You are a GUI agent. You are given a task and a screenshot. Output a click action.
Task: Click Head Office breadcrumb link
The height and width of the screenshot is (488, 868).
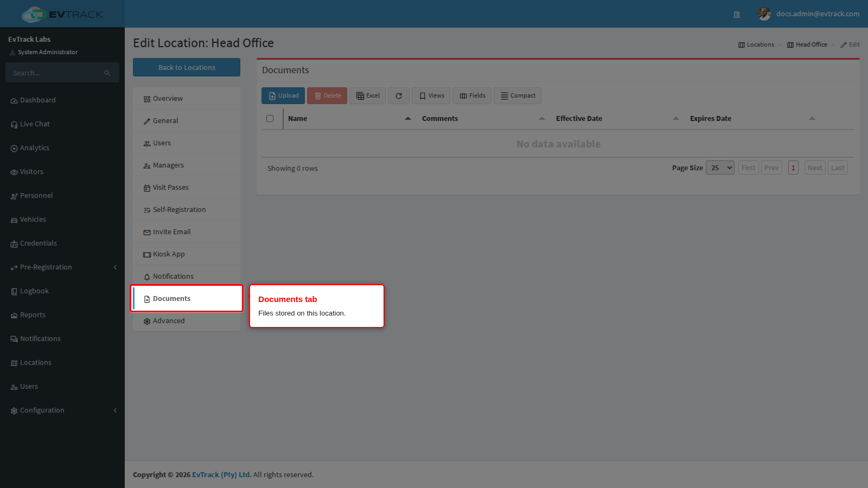pos(807,45)
